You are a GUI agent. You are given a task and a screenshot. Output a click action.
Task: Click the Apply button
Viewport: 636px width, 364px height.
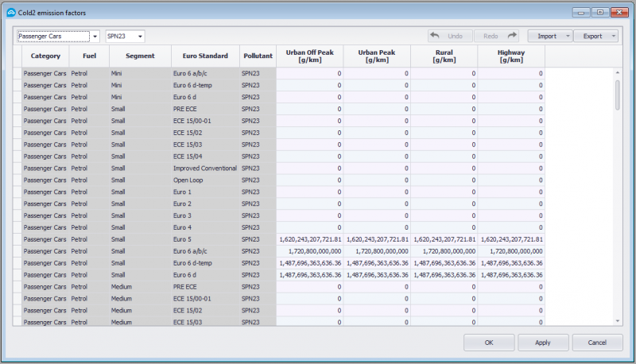(x=543, y=342)
